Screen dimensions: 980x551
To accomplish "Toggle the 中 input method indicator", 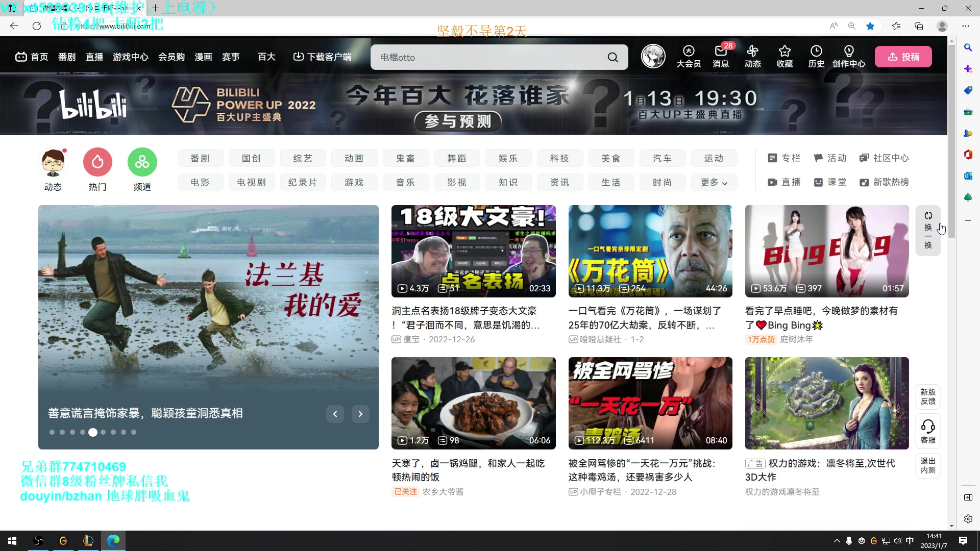I will coord(910,541).
